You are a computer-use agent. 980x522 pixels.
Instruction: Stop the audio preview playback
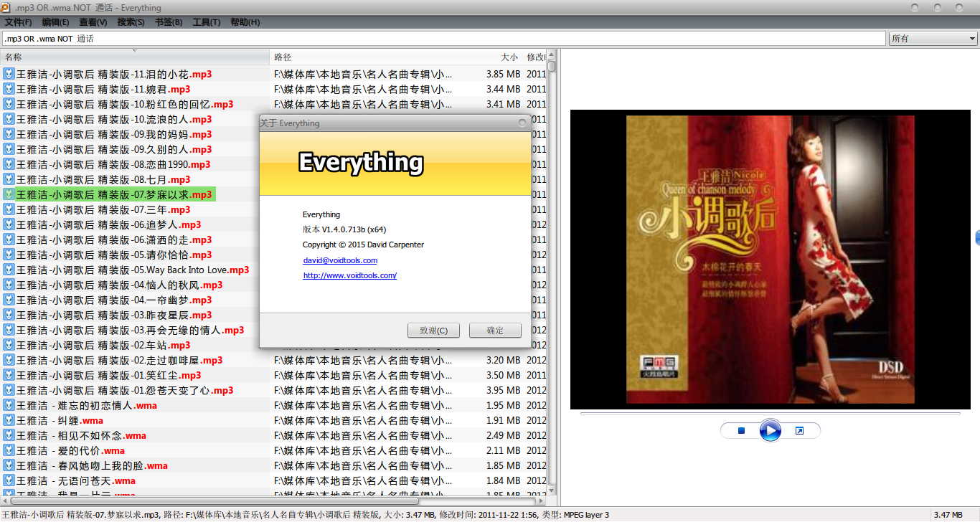[x=742, y=431]
